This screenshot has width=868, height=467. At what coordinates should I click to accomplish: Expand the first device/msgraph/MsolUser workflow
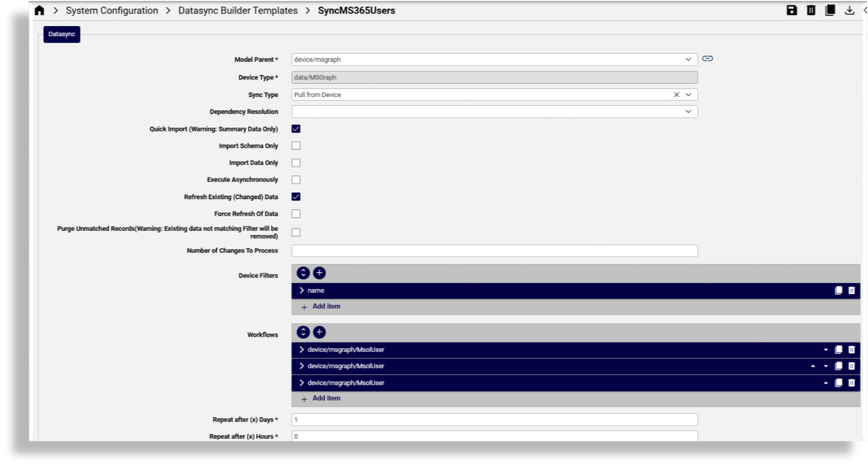[x=300, y=350]
